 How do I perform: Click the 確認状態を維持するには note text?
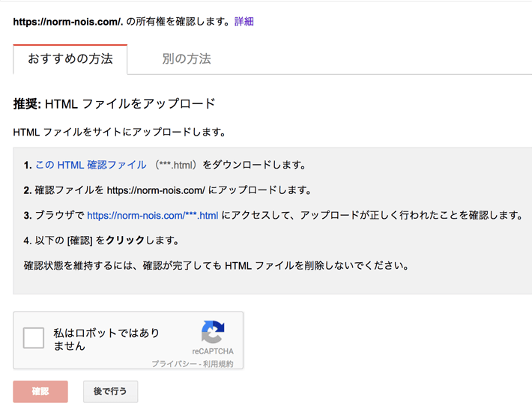coord(217,266)
